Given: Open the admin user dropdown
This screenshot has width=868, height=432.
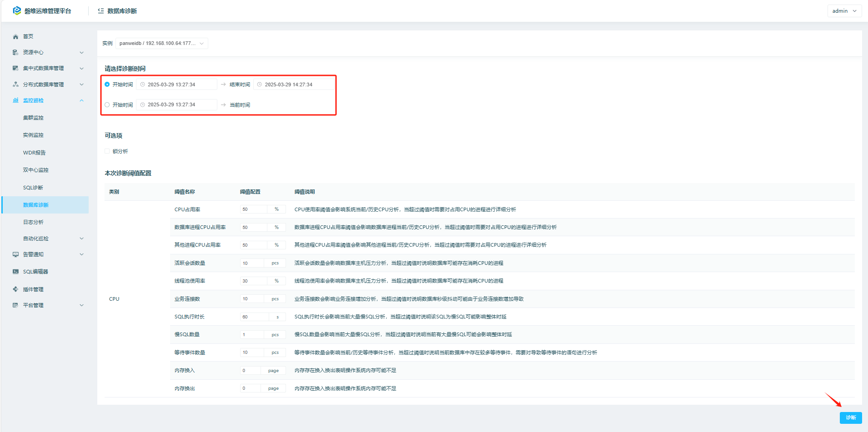Looking at the screenshot, I should click(844, 11).
